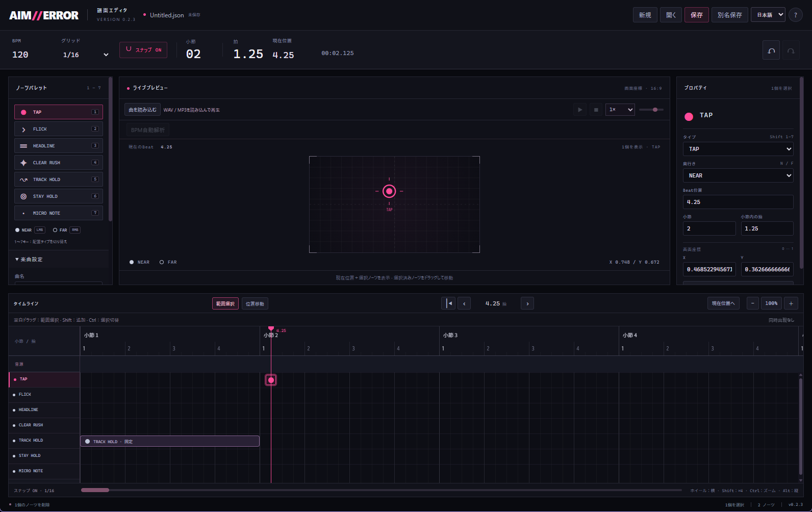Choose the STAY HOLD note type
812x512 pixels.
tap(59, 196)
